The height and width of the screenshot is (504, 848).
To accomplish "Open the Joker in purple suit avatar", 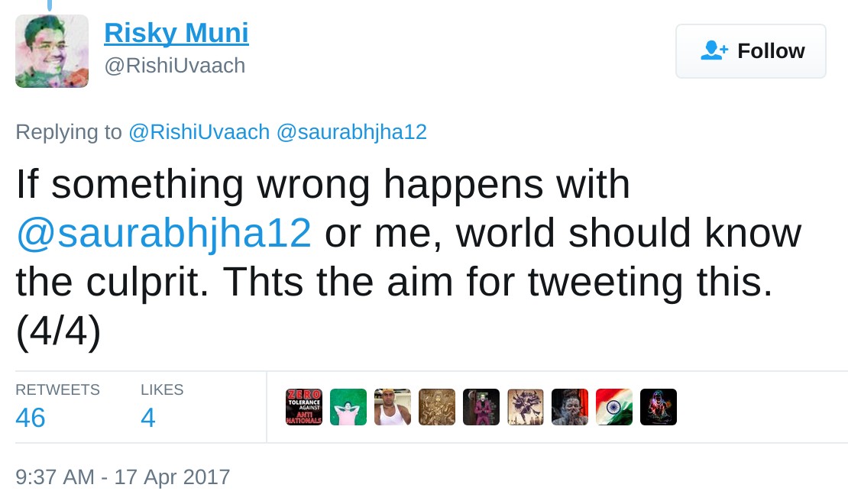I will pyautogui.click(x=481, y=407).
